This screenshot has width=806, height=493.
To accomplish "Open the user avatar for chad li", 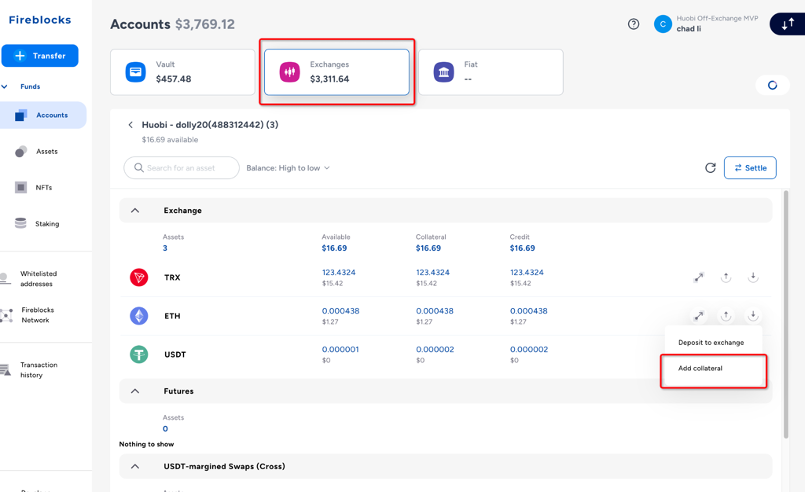I will 662,24.
